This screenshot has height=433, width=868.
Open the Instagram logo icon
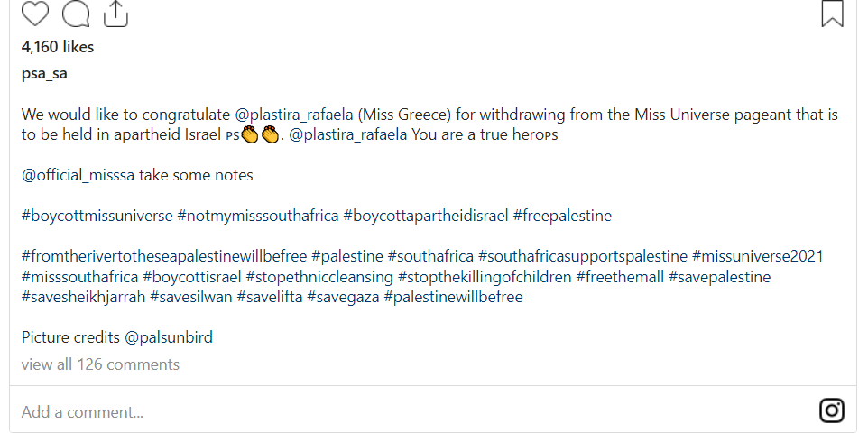(x=832, y=410)
